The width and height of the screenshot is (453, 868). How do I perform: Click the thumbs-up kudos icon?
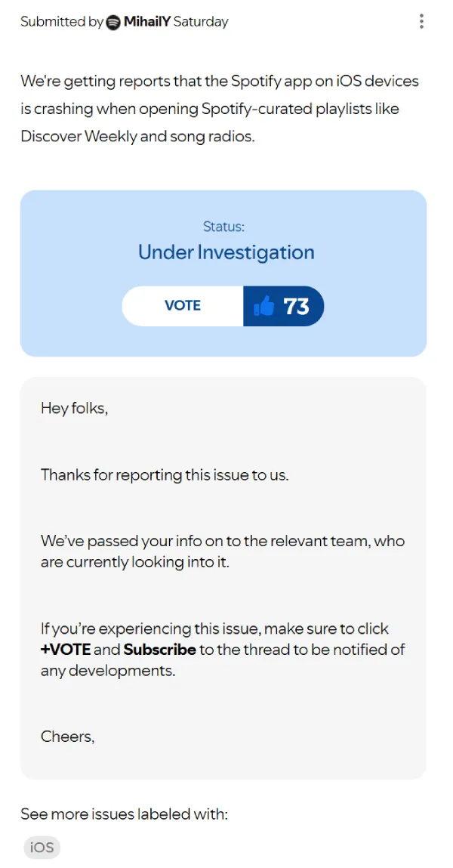click(263, 306)
